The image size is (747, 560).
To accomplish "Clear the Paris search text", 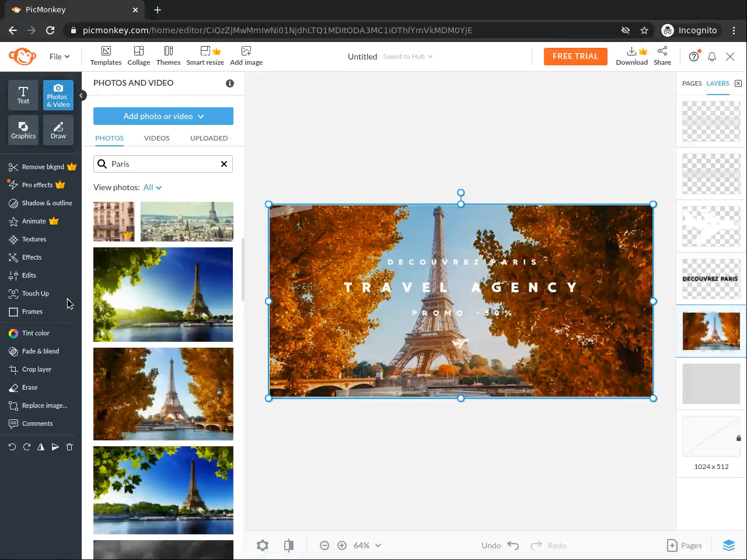I will (224, 164).
